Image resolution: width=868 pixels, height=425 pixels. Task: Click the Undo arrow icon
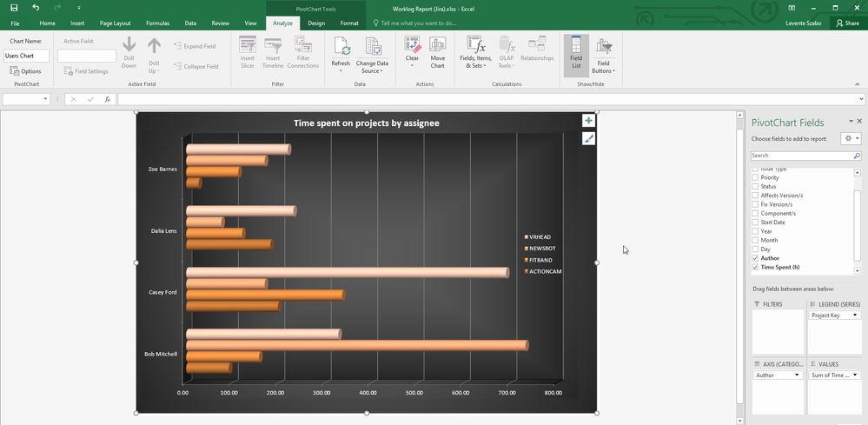pos(36,8)
